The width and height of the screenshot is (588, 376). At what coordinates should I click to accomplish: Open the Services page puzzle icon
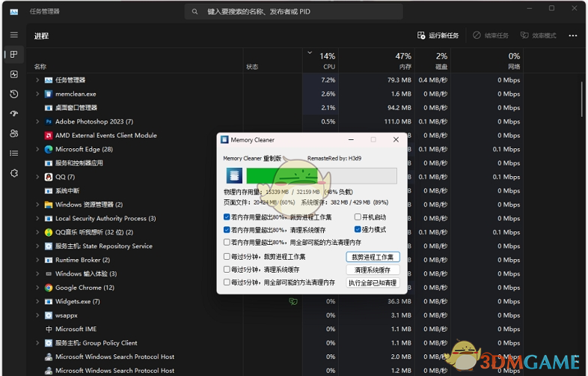coord(13,173)
